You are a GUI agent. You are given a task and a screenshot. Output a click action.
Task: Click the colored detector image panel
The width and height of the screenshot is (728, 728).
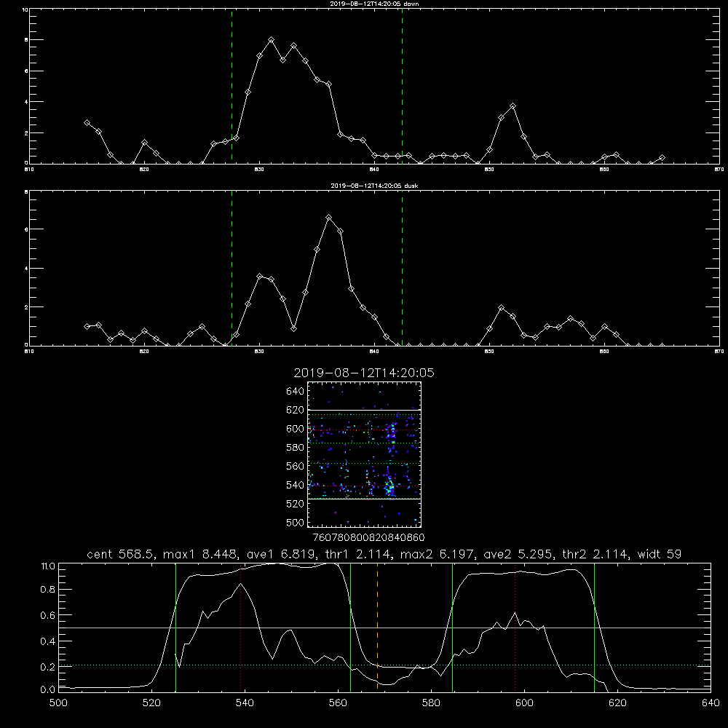click(x=364, y=454)
